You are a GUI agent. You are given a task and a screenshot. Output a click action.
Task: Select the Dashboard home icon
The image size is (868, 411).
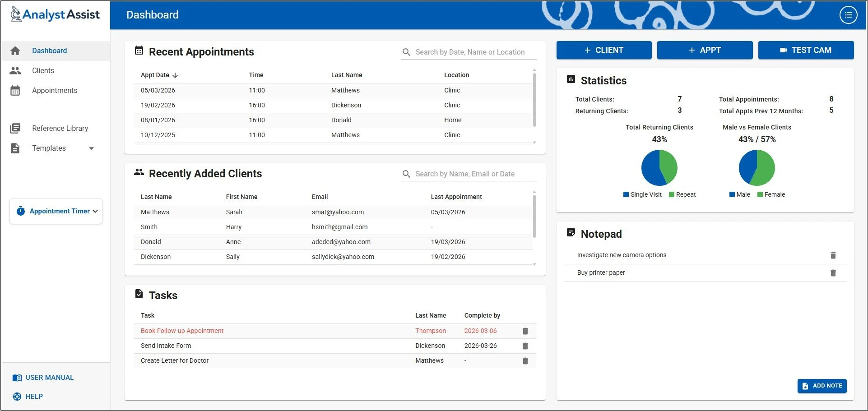pyautogui.click(x=15, y=51)
